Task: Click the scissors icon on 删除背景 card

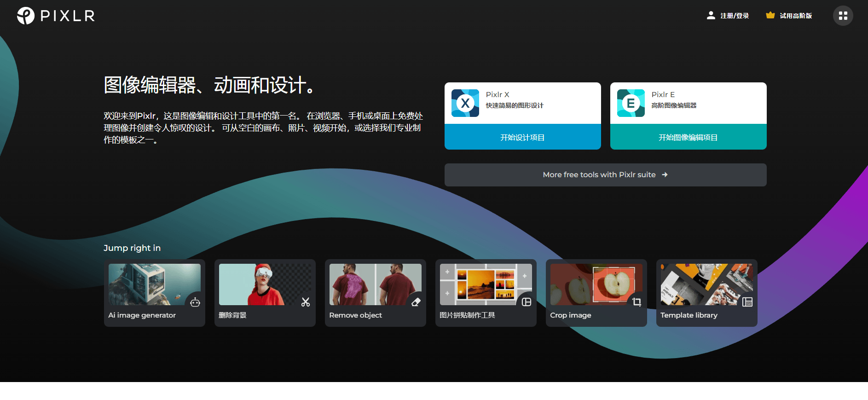Action: (306, 302)
